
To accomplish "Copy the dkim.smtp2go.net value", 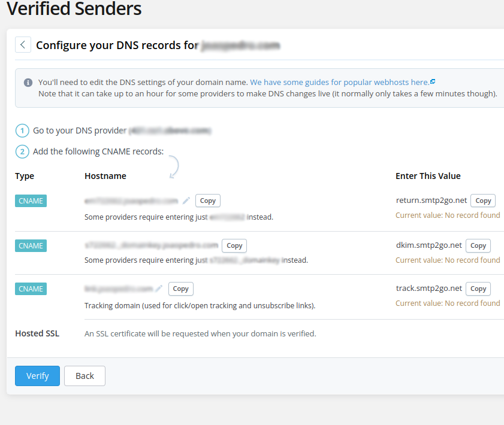I will [x=478, y=245].
